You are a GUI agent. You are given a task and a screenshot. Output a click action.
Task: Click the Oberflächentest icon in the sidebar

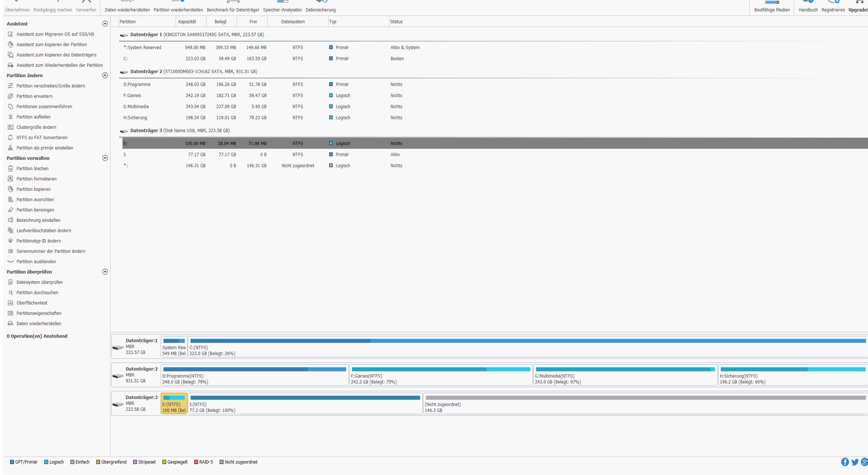pos(11,303)
